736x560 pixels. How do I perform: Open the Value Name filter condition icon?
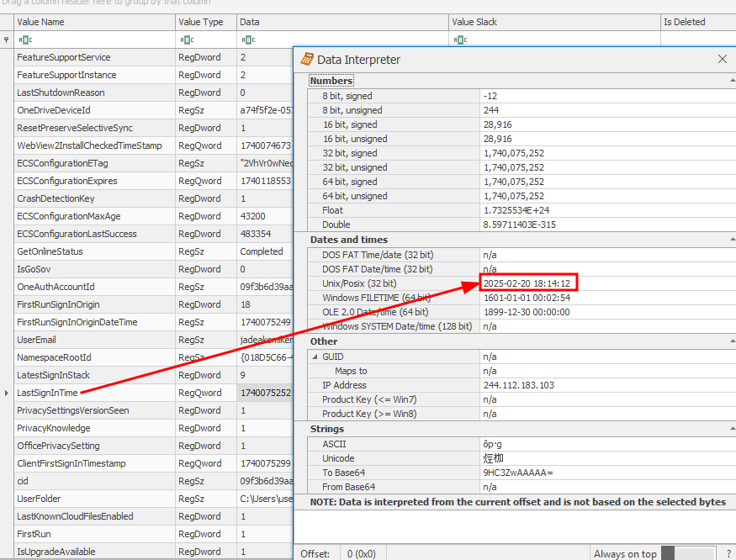25,40
